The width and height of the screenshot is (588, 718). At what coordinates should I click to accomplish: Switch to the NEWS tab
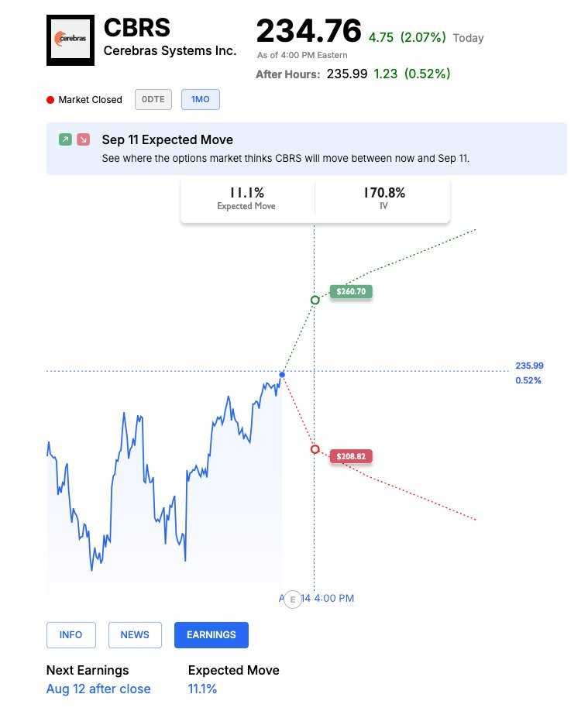coord(135,635)
